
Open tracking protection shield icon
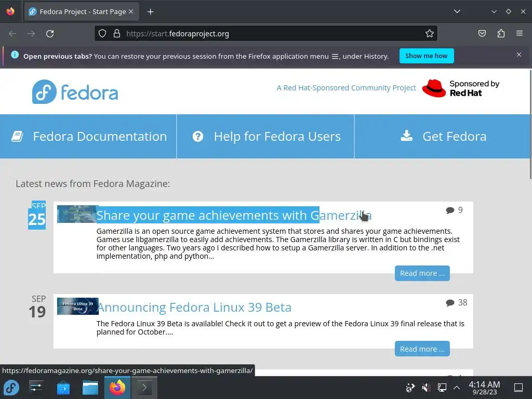click(x=102, y=34)
